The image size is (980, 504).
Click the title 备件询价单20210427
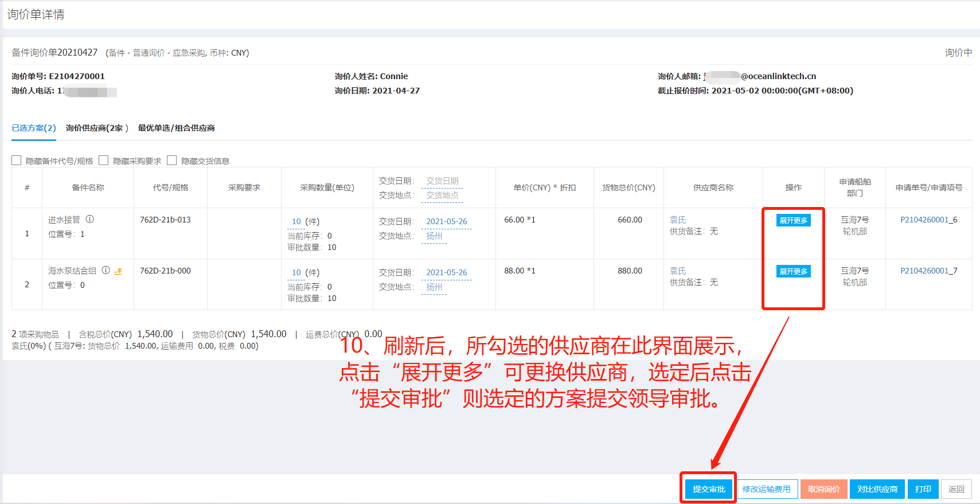click(x=54, y=53)
